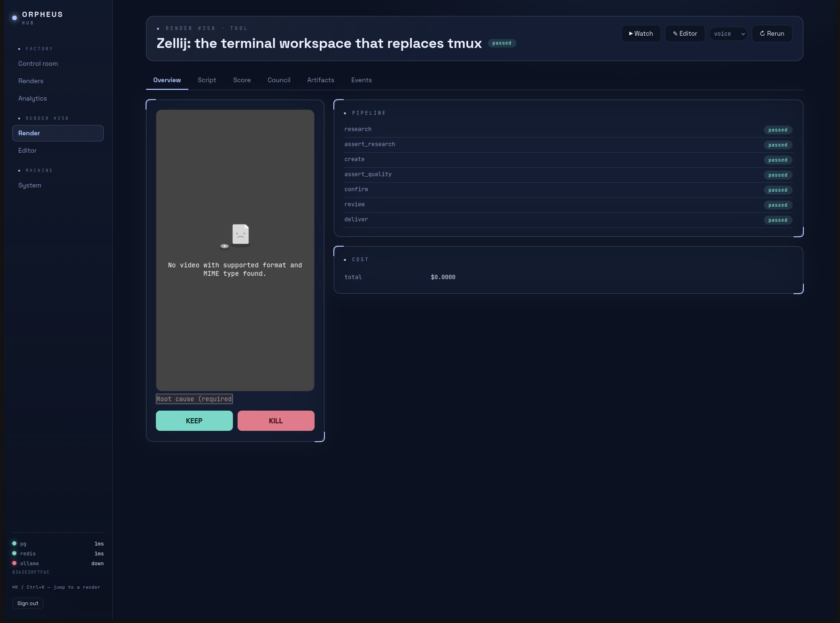Click the passed badge in deliver row
Viewport: 840px width, 623px height.
778,220
